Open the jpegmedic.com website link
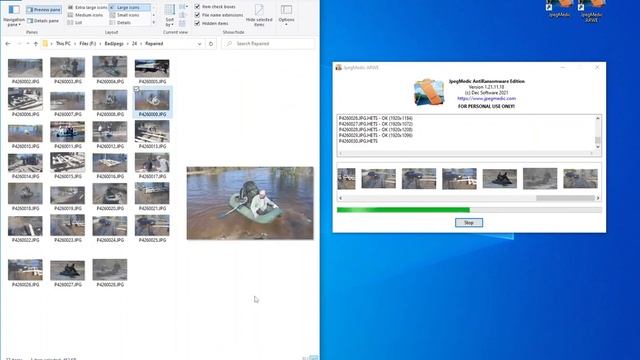The image size is (640, 360). [486, 98]
